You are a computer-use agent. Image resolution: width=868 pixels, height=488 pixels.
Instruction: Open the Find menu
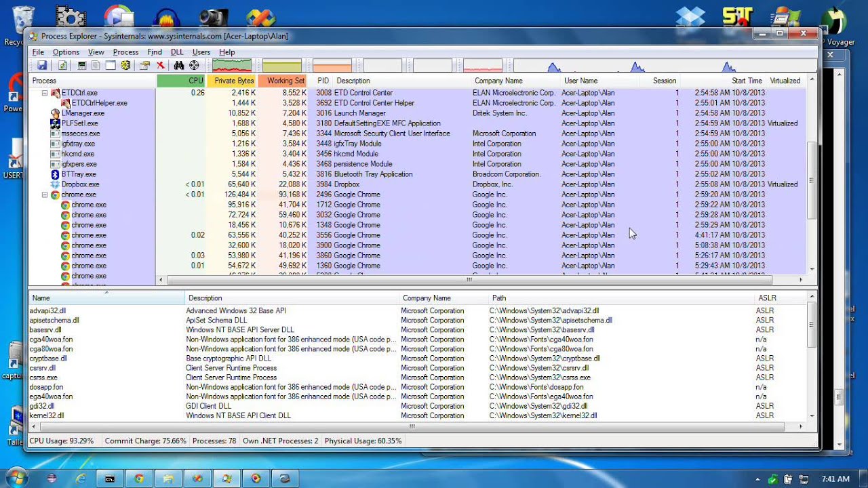click(x=155, y=52)
